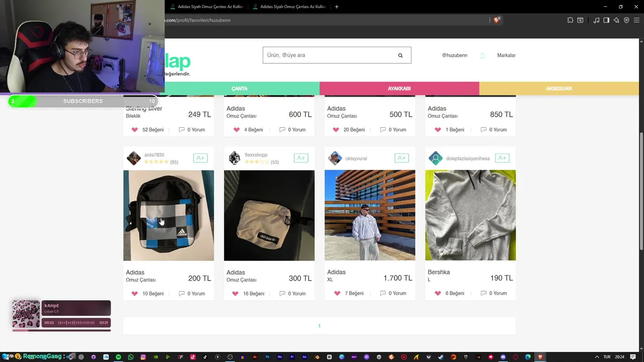The image size is (644, 362).
Task: Select the ÇANTA category tab
Action: pos(239,88)
